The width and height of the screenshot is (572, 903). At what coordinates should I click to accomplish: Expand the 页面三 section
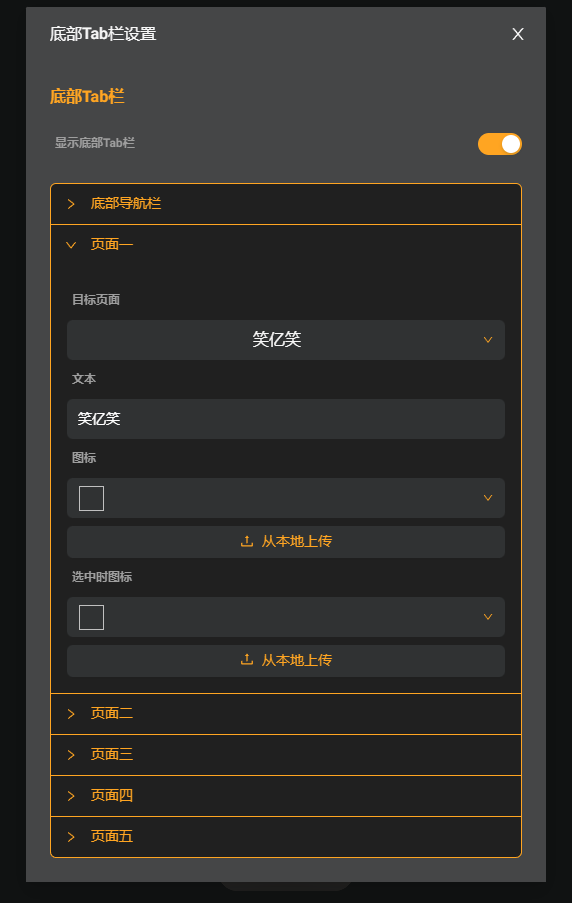point(286,755)
